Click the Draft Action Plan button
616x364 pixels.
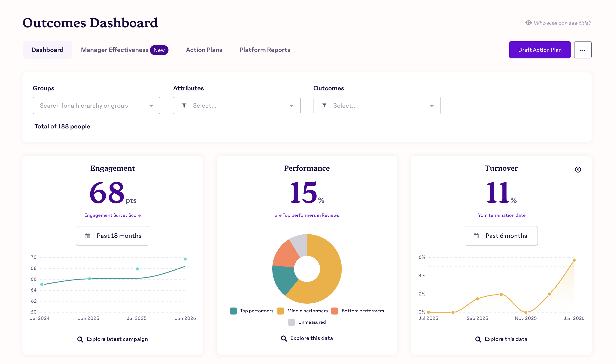539,50
